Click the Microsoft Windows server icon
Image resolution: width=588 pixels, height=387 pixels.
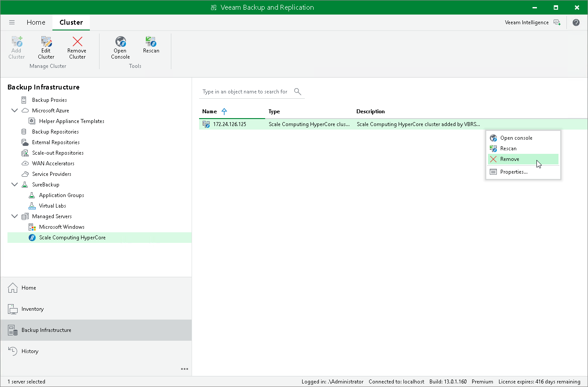tap(32, 227)
